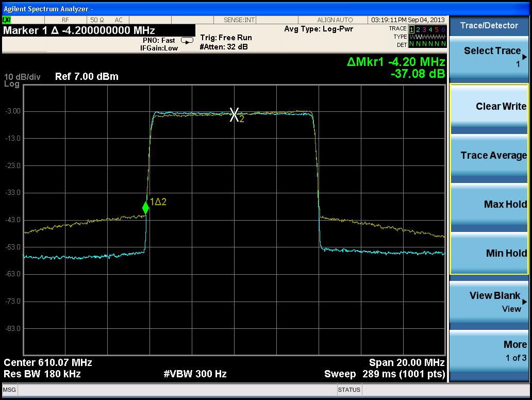Click the Agilent Spectrum Analyzer title bar

266,9
